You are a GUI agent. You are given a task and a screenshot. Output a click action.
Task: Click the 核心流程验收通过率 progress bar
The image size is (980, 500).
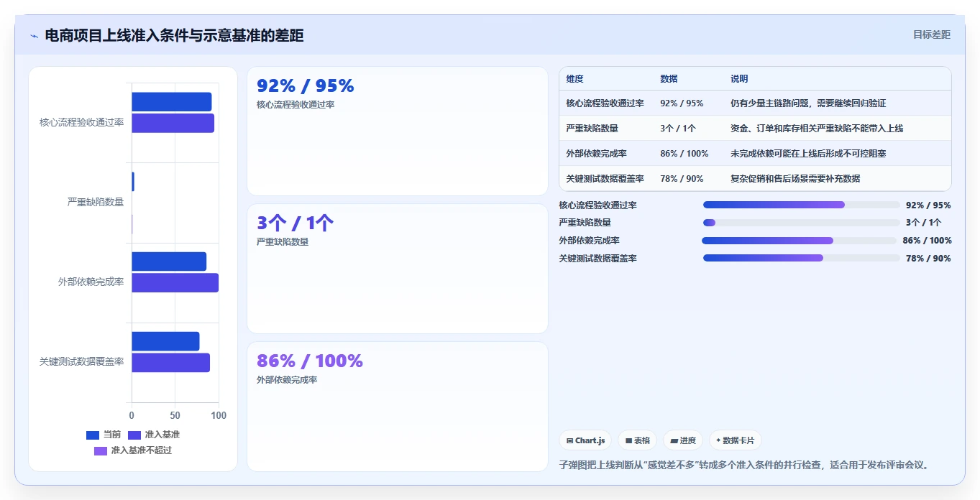coord(801,205)
